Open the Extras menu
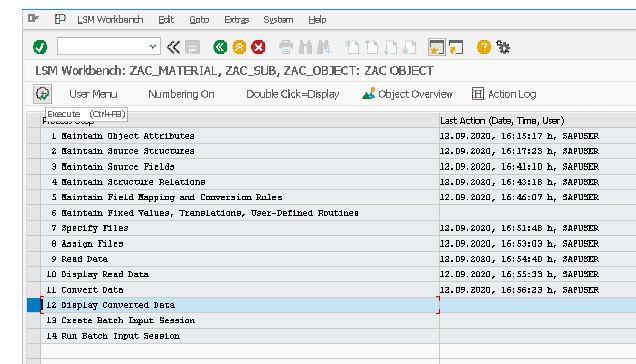636x364 pixels. [236, 19]
